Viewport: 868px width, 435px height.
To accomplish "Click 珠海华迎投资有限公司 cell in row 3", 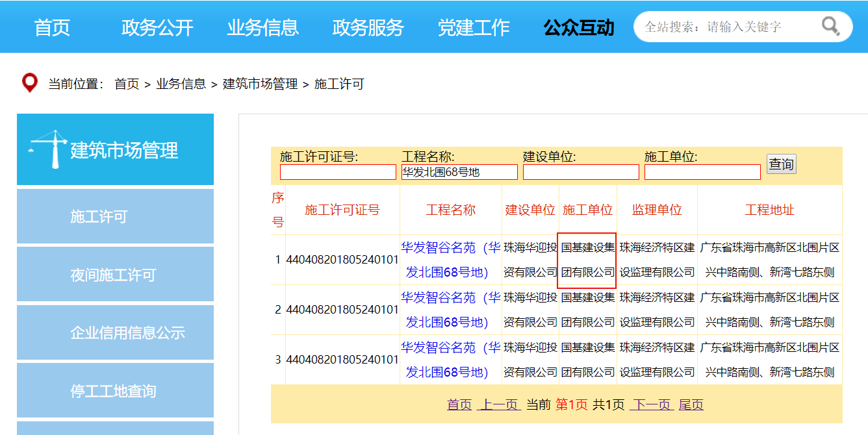I will click(530, 360).
